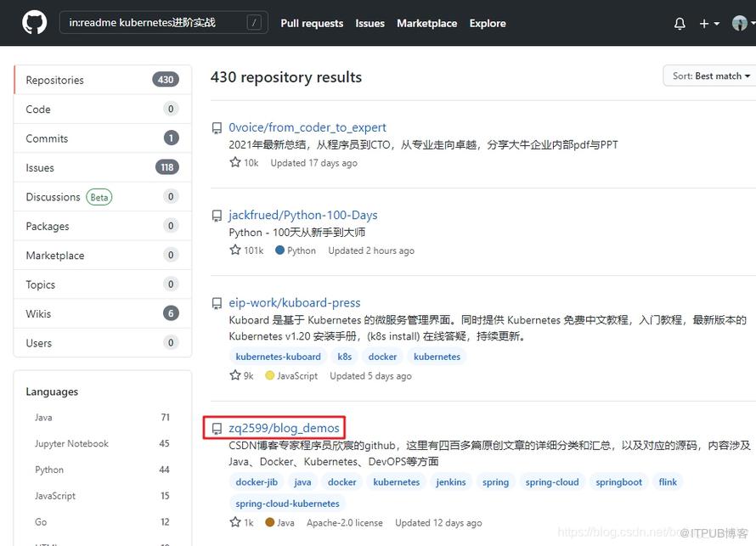Viewport: 756px width, 546px height.
Task: Filter results by Java language
Action: 102,417
